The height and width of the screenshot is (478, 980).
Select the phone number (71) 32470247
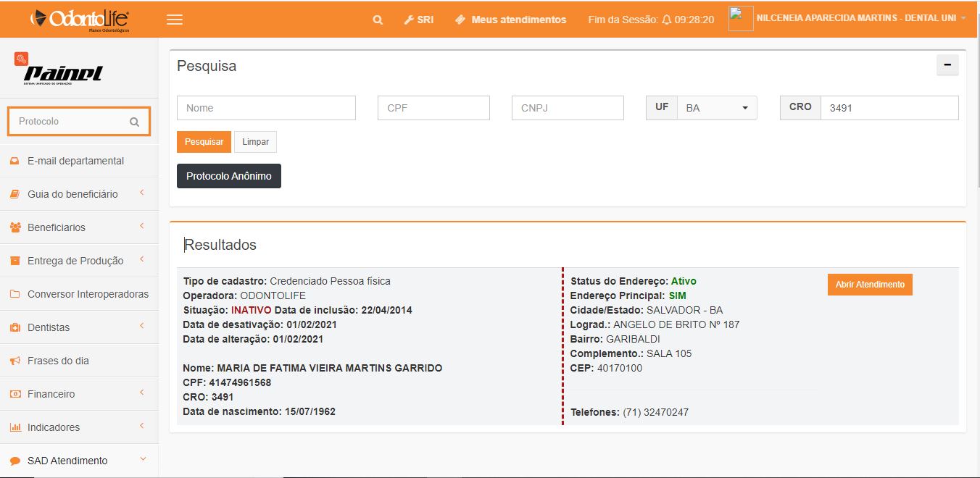655,412
